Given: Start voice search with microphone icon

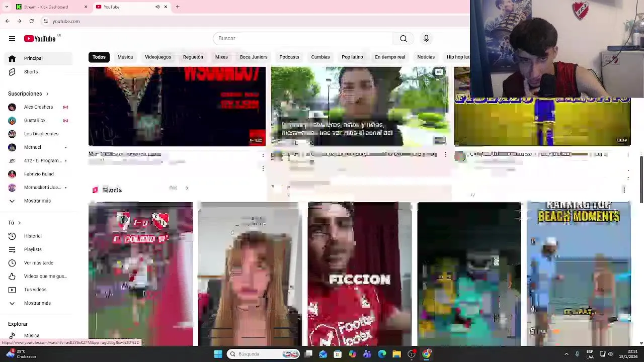Looking at the screenshot, I should tap(426, 39).
